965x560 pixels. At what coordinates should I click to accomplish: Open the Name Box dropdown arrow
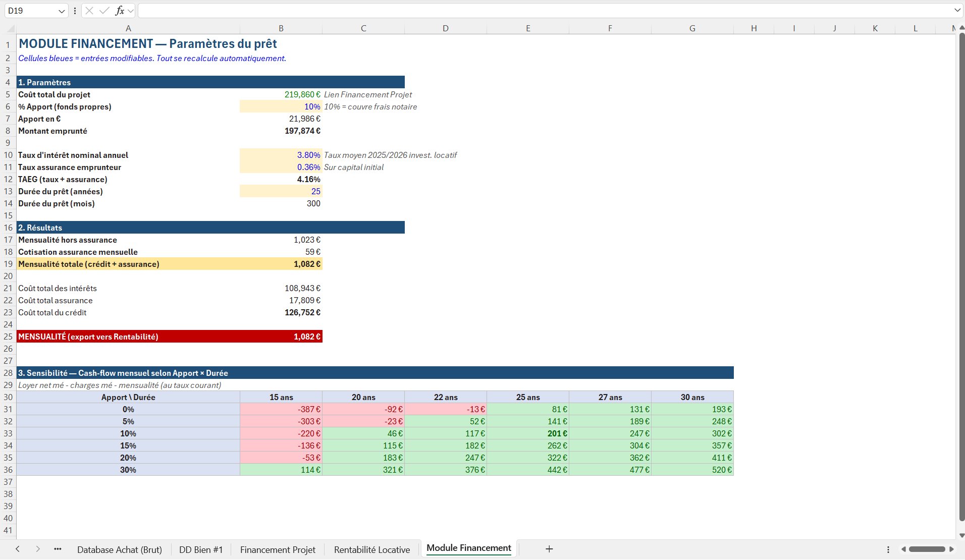(x=62, y=11)
